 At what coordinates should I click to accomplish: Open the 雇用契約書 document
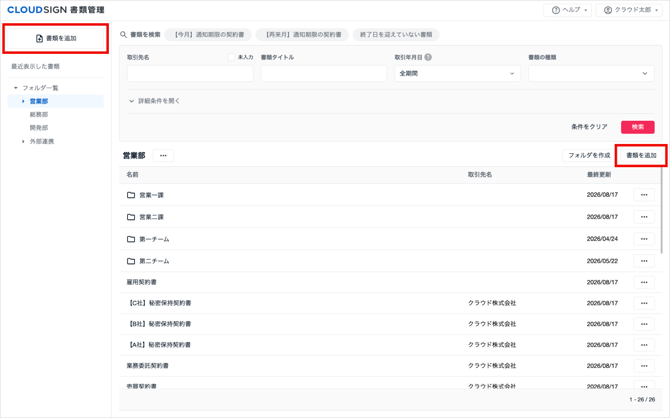[x=141, y=282]
